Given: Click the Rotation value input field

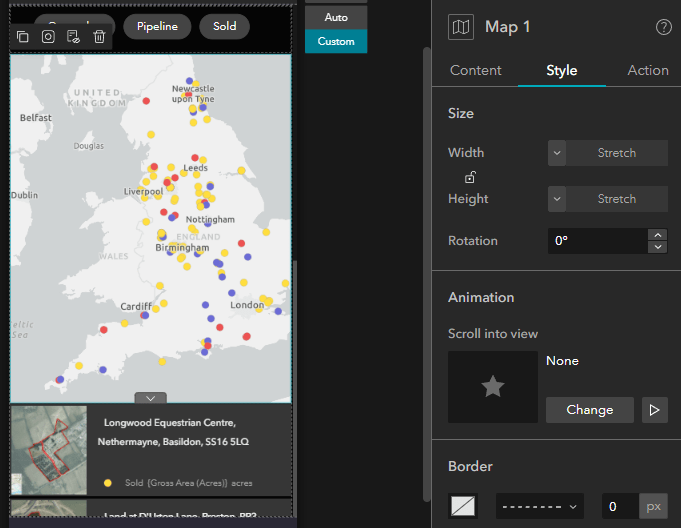Looking at the screenshot, I should coord(598,241).
